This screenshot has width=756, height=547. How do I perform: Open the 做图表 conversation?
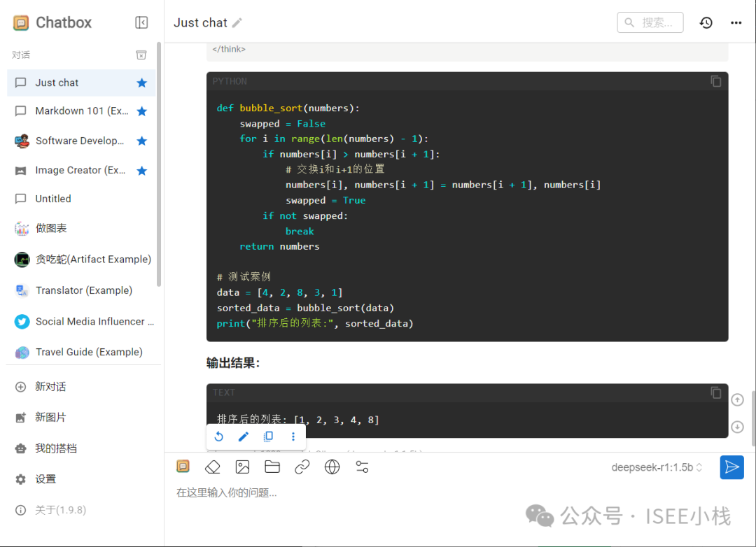tap(81, 229)
